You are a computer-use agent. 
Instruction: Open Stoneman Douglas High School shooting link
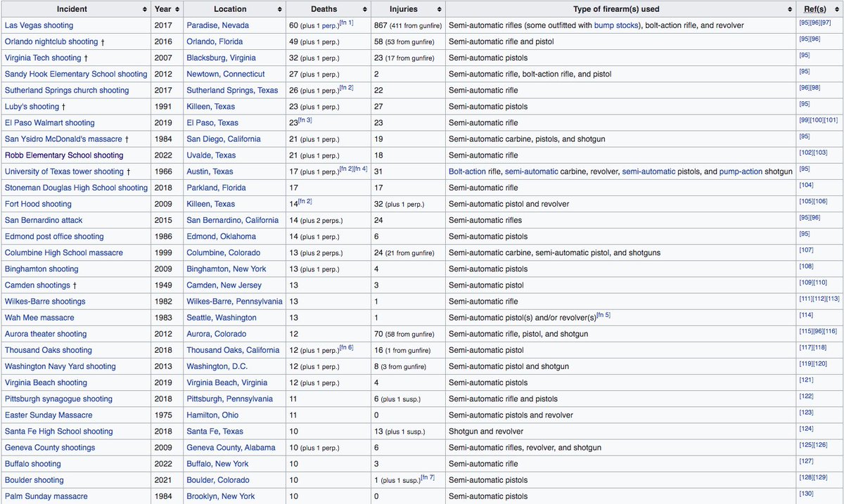point(76,188)
